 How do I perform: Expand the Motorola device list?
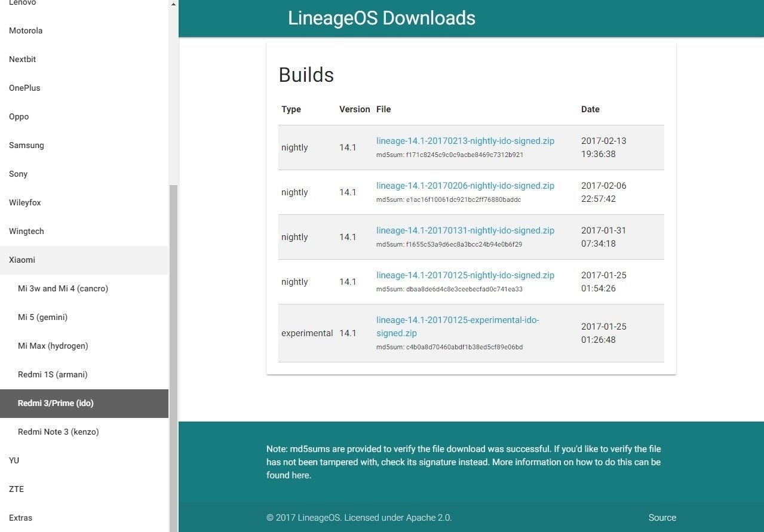(x=26, y=30)
